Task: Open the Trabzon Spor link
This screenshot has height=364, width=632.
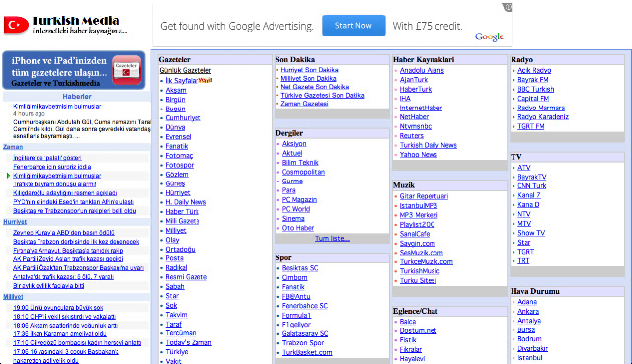Action: [x=303, y=343]
